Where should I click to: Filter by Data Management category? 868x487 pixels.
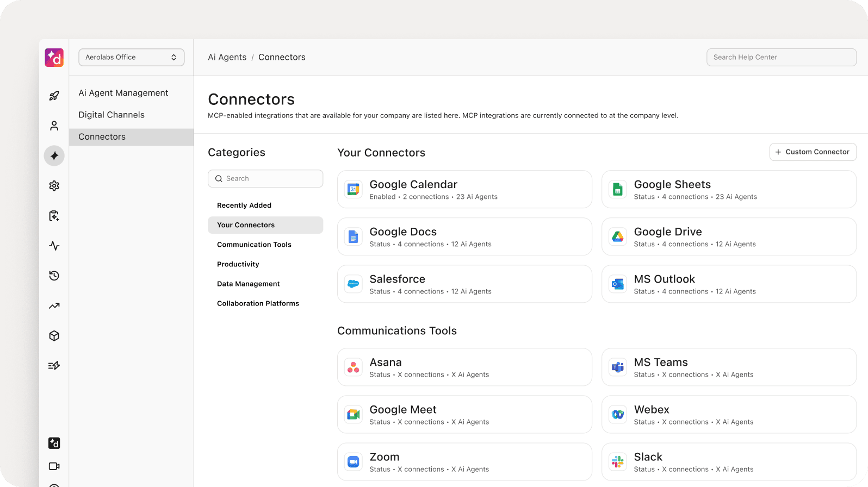[x=249, y=284]
